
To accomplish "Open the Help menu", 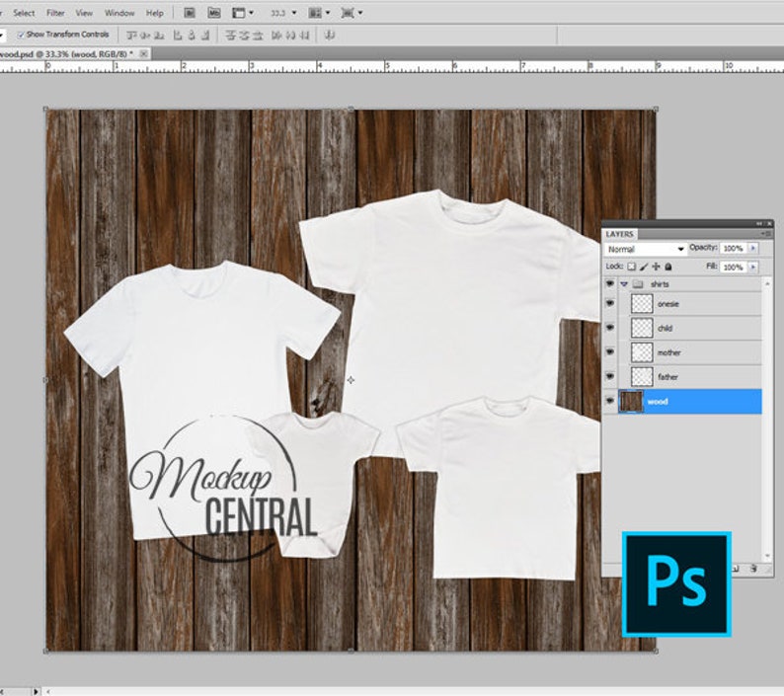I will 154,13.
